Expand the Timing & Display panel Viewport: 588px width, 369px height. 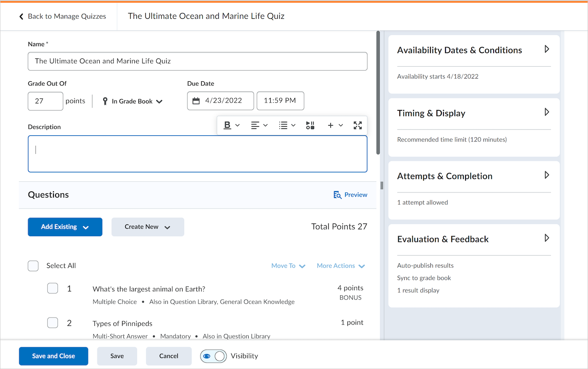tap(547, 112)
